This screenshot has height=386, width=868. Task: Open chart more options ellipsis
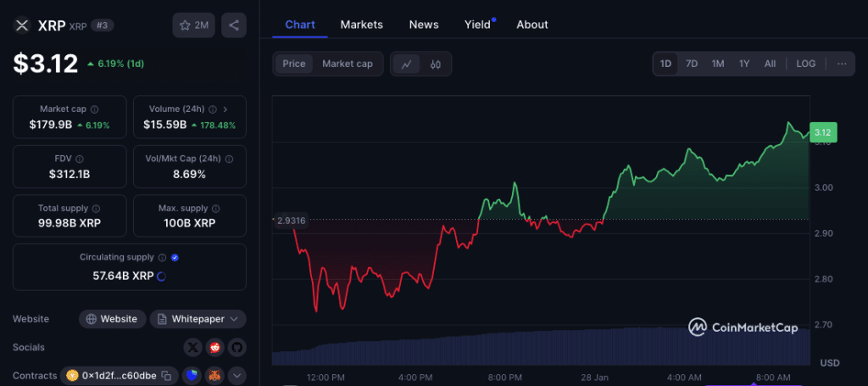(842, 64)
